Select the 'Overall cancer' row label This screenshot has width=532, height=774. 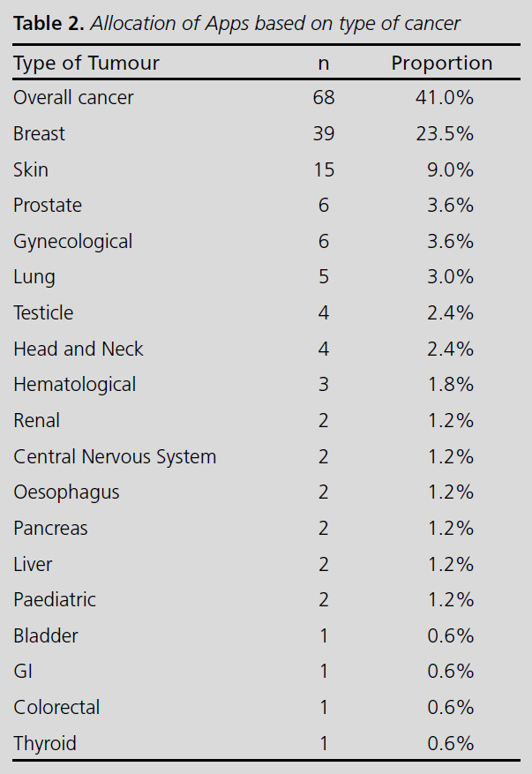click(73, 98)
